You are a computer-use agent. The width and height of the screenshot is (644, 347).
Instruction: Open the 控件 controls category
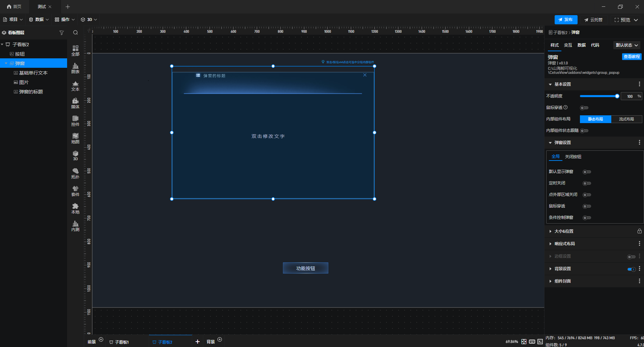pos(75,121)
